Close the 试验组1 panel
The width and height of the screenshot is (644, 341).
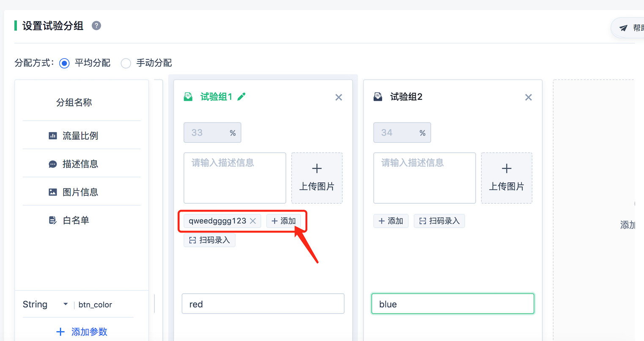point(339,98)
